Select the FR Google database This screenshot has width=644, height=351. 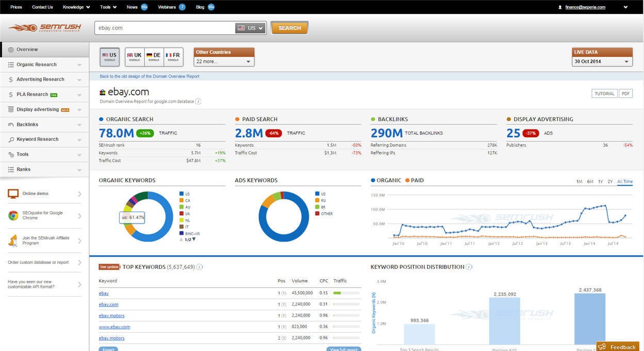click(173, 57)
